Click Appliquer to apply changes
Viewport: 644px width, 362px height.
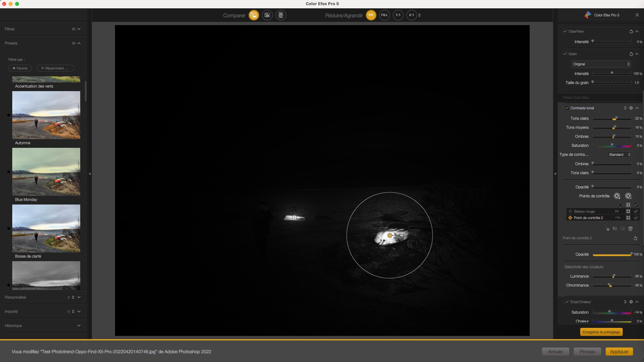[619, 352]
